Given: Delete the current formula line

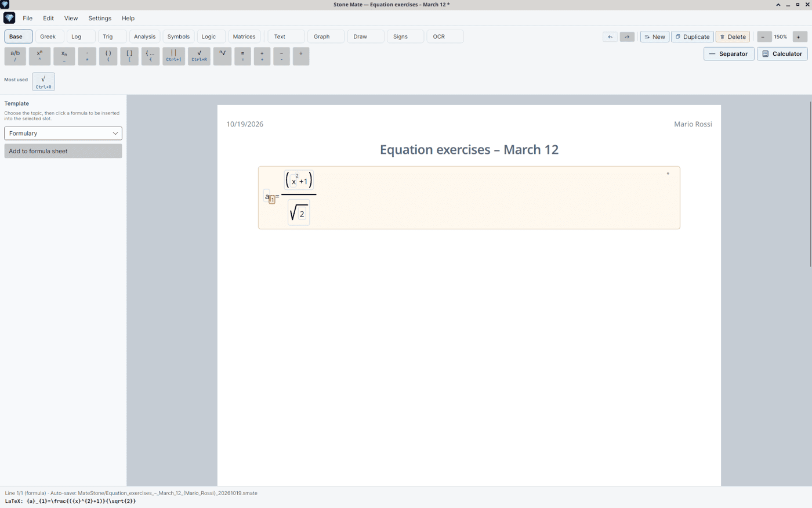Looking at the screenshot, I should tap(733, 37).
